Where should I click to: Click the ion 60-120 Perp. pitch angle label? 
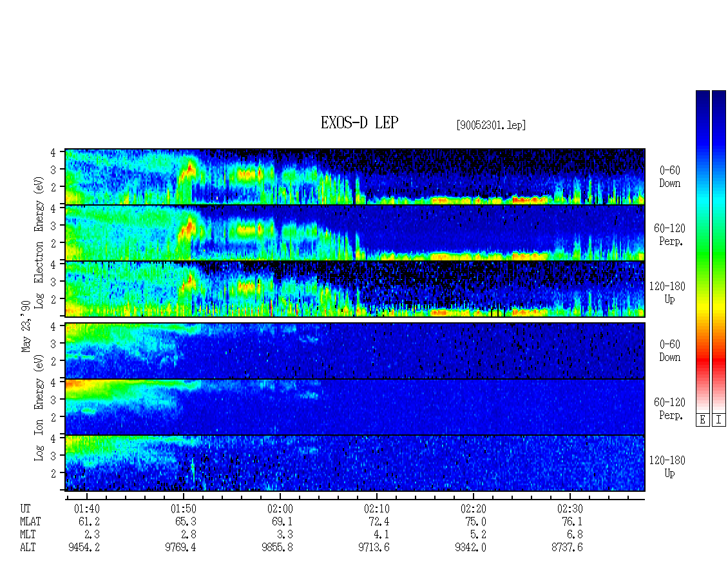point(669,409)
